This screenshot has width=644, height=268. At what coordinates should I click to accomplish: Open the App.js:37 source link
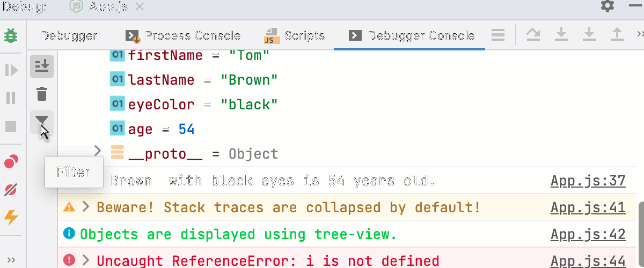[x=588, y=181]
